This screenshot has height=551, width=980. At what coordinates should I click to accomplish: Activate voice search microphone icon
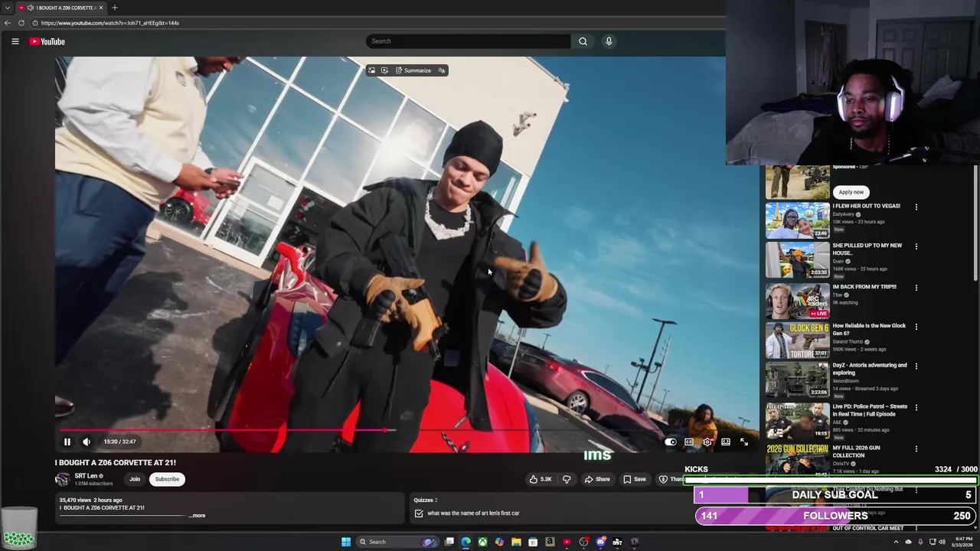coord(609,41)
